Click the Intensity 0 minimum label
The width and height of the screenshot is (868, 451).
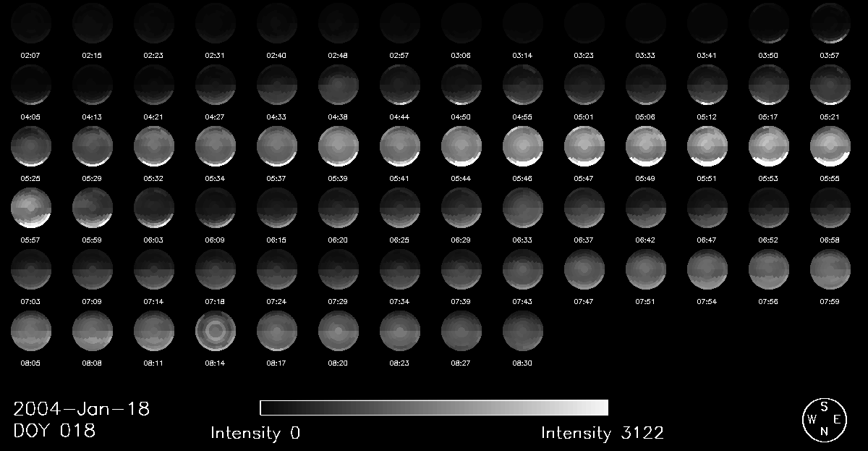tap(255, 434)
